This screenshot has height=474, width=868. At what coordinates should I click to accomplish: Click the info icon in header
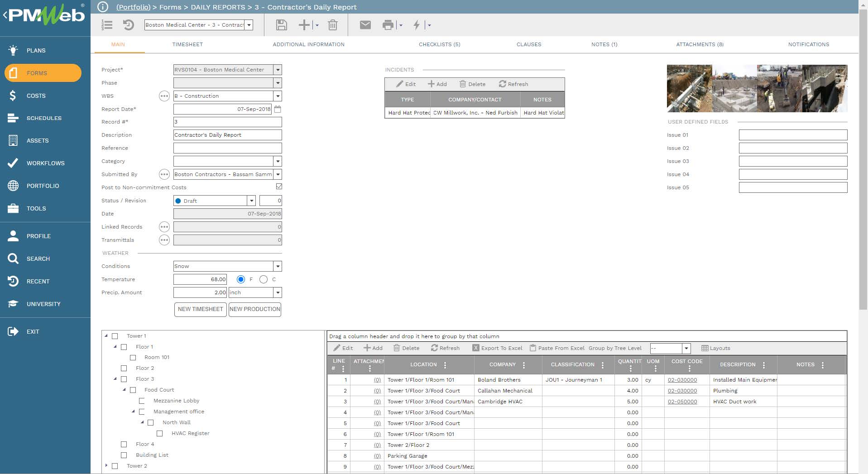point(103,7)
